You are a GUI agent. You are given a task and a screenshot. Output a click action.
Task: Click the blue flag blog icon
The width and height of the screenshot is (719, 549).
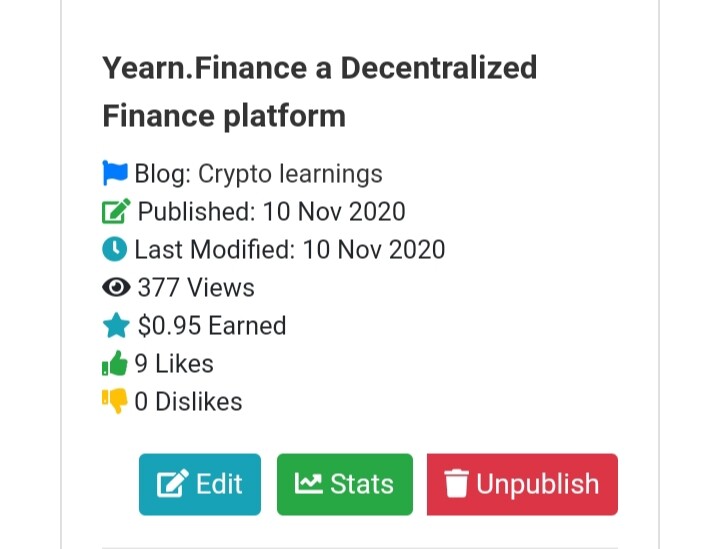tap(115, 173)
